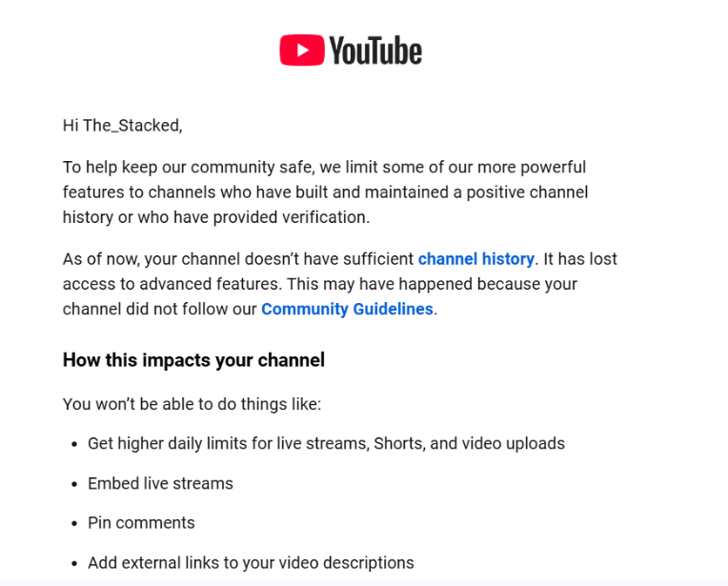The height and width of the screenshot is (586, 728).
Task: Click the YouTube wordmark text in logo
Action: pyautogui.click(x=375, y=51)
